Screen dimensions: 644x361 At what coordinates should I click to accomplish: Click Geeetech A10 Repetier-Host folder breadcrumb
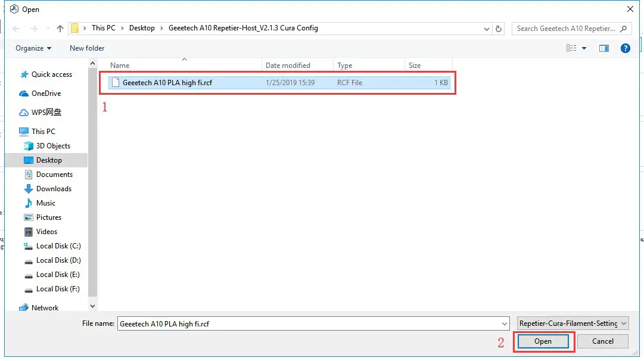click(x=243, y=28)
